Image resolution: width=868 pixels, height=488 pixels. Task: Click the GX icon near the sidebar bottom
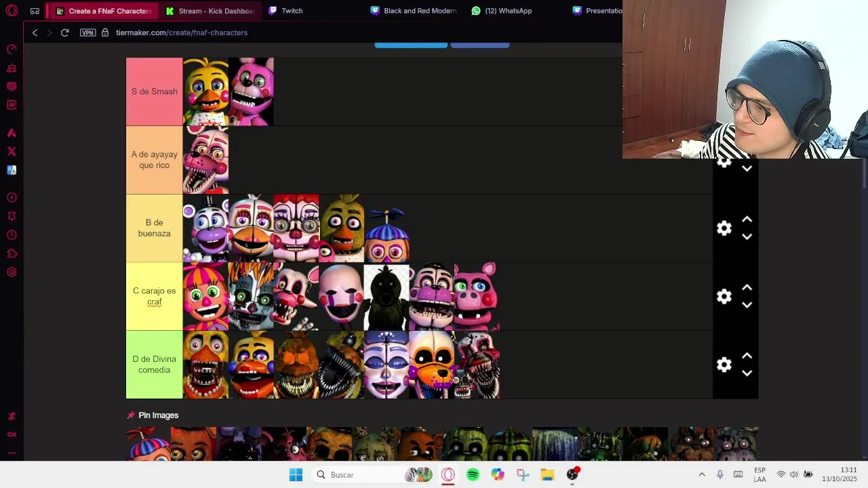tap(12, 434)
